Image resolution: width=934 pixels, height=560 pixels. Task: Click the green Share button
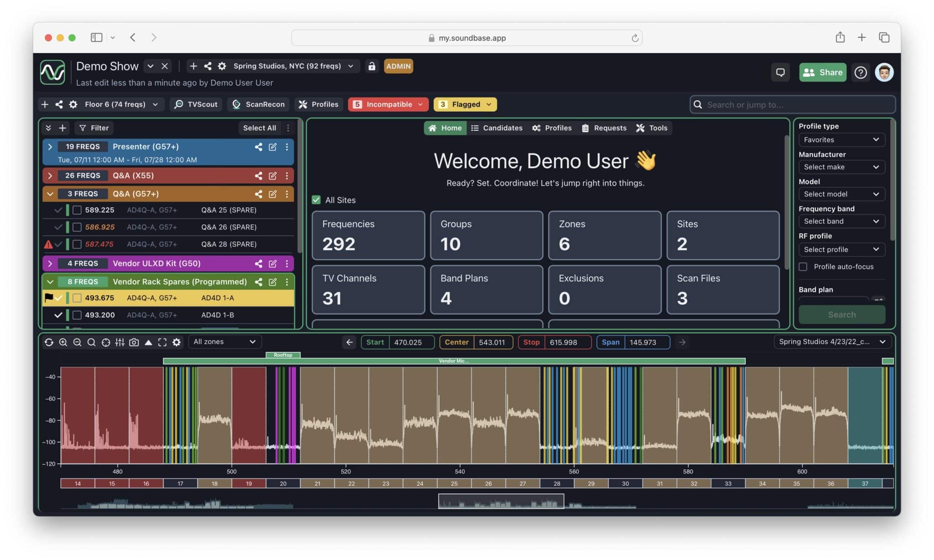[822, 72]
